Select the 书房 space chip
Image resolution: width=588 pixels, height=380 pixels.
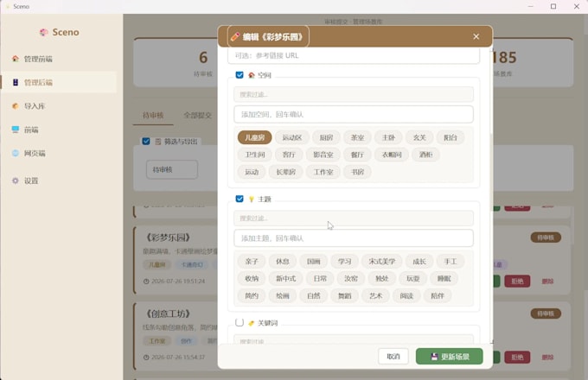[x=357, y=172]
